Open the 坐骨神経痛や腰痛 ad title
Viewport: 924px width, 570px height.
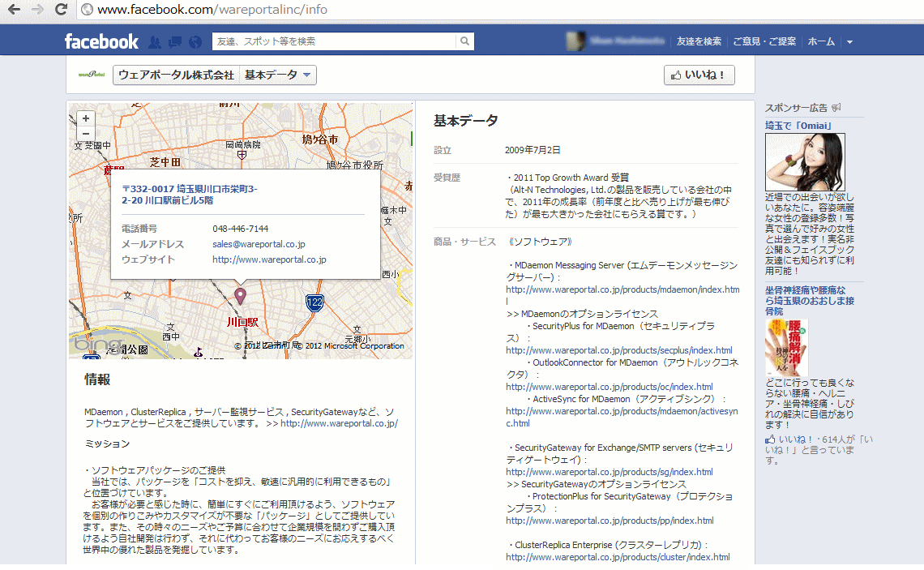pos(809,301)
